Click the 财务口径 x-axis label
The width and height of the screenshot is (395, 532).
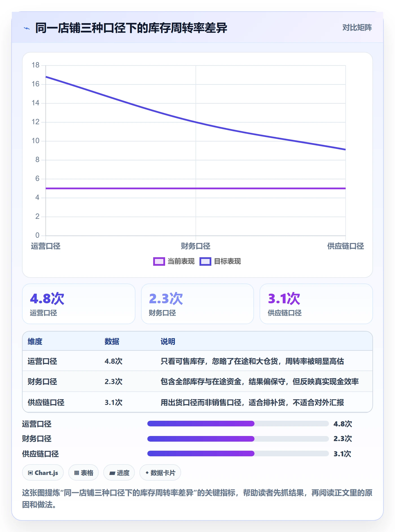click(x=196, y=246)
